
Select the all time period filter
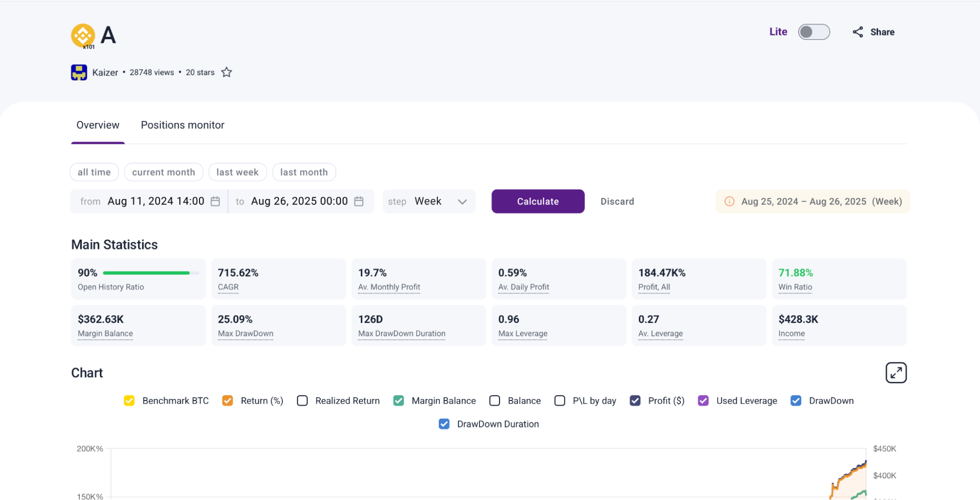coord(94,173)
